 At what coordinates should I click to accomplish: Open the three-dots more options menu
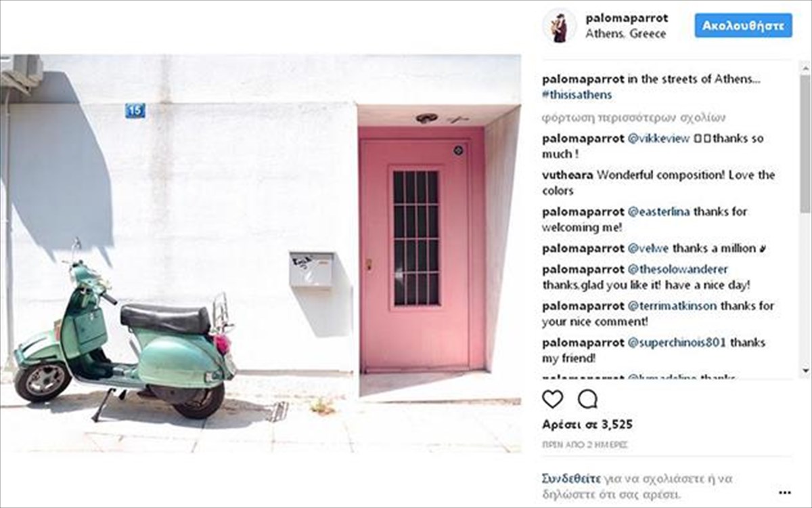pyautogui.click(x=785, y=492)
